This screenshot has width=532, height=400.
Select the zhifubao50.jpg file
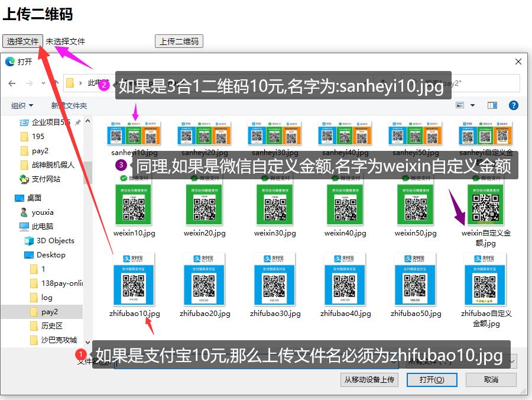(x=416, y=285)
